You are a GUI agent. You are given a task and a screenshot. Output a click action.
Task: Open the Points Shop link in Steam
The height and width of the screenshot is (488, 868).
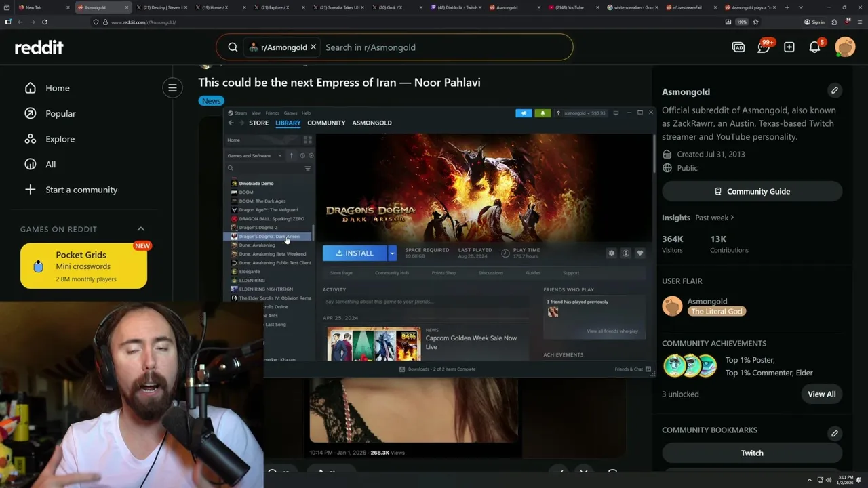coord(444,273)
